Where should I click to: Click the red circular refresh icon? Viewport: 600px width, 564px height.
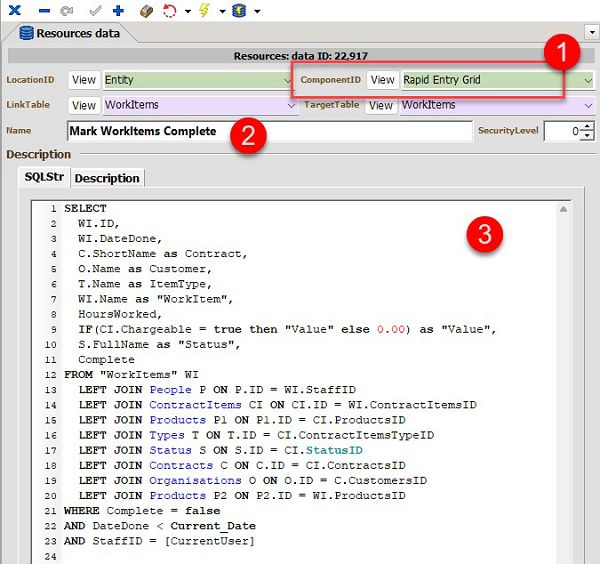click(x=170, y=11)
